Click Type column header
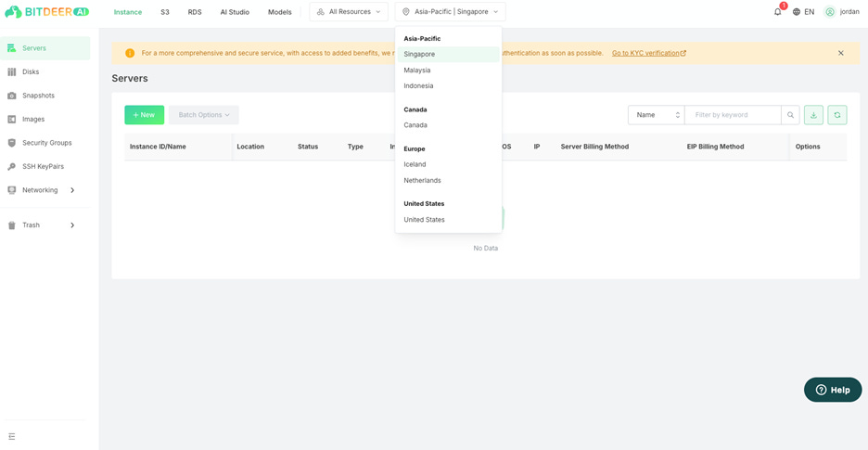 [x=355, y=147]
